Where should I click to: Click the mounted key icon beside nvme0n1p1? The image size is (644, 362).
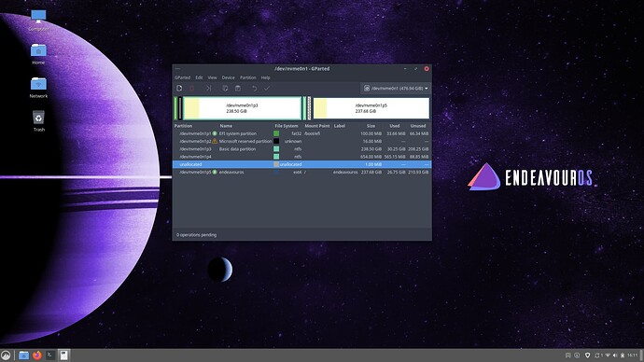(x=215, y=133)
